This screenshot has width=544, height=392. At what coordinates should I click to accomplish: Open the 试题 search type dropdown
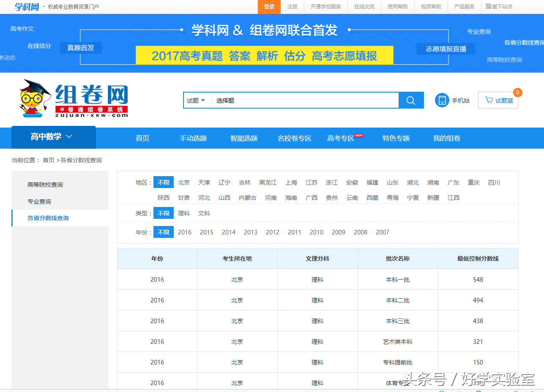pyautogui.click(x=196, y=100)
